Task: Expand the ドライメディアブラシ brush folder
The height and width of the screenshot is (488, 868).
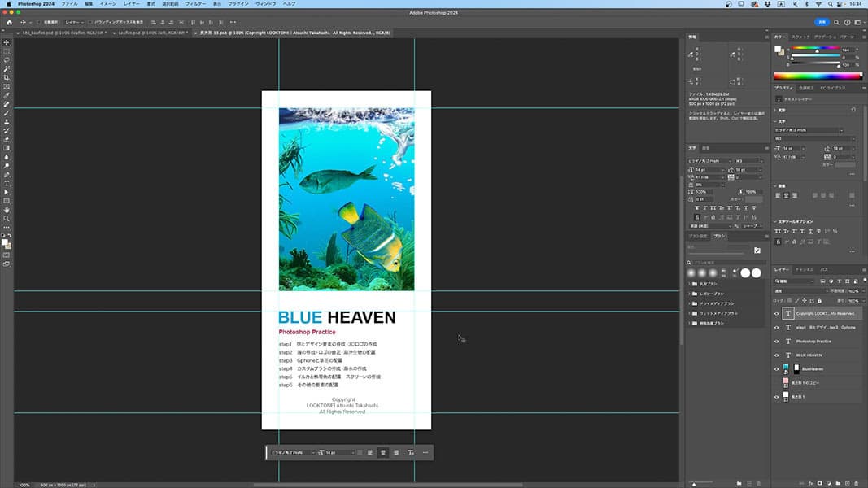Action: coord(690,303)
